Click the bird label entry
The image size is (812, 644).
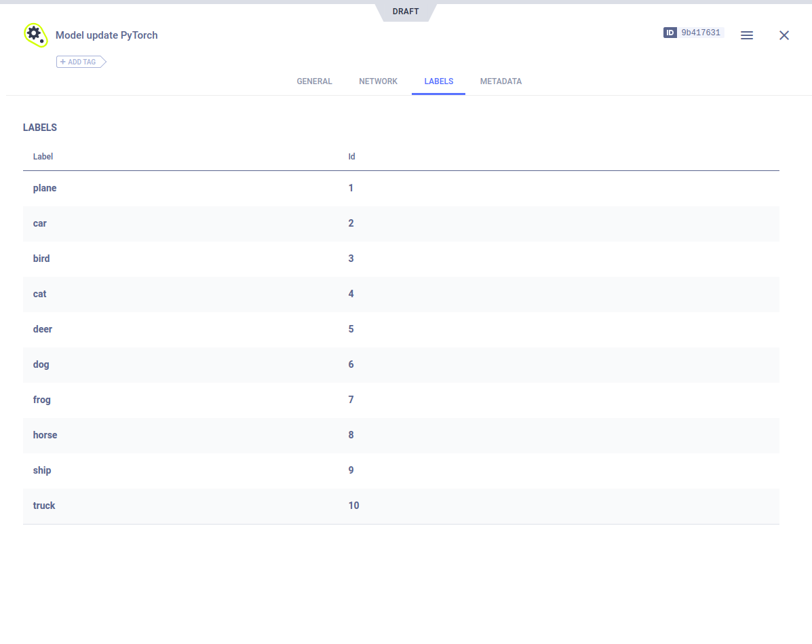click(41, 259)
